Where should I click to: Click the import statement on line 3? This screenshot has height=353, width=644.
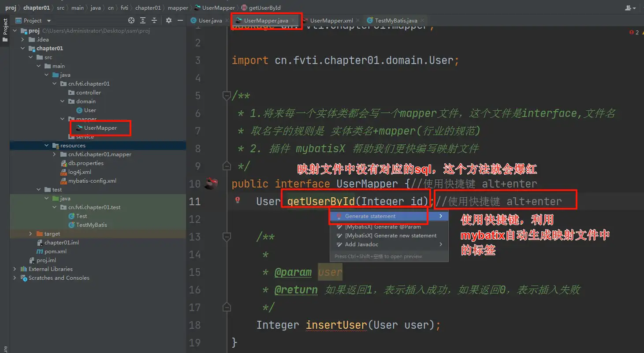346,60
